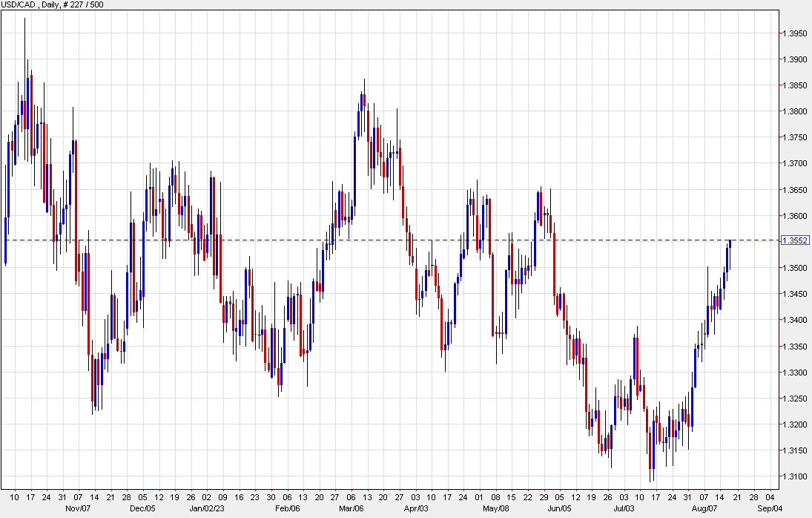Click the Mar/06 date label
The image size is (812, 518).
coord(354,508)
